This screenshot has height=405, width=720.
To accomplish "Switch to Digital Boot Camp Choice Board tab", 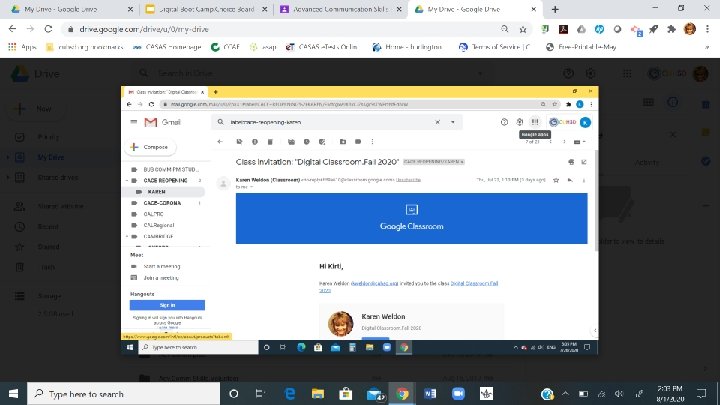I will tap(207, 9).
